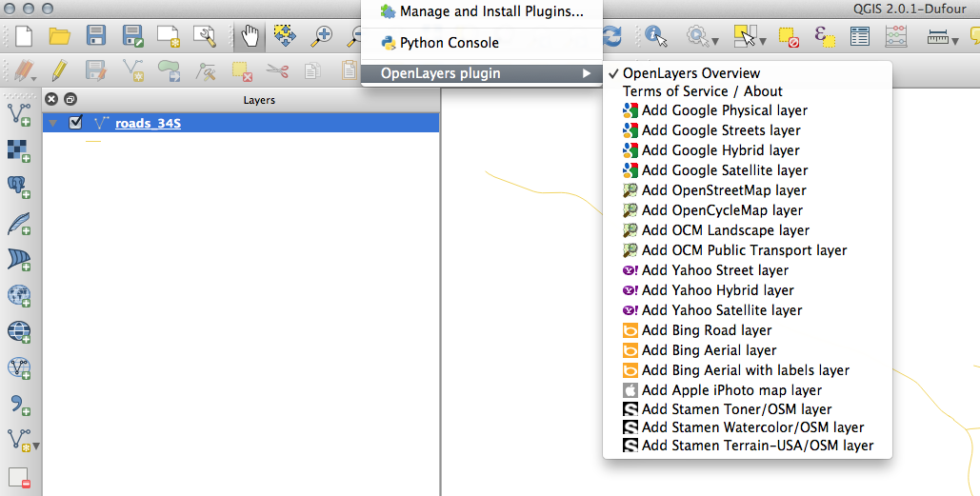Open the Measure tool dropdown arrow
This screenshot has width=980, height=496.
954,40
